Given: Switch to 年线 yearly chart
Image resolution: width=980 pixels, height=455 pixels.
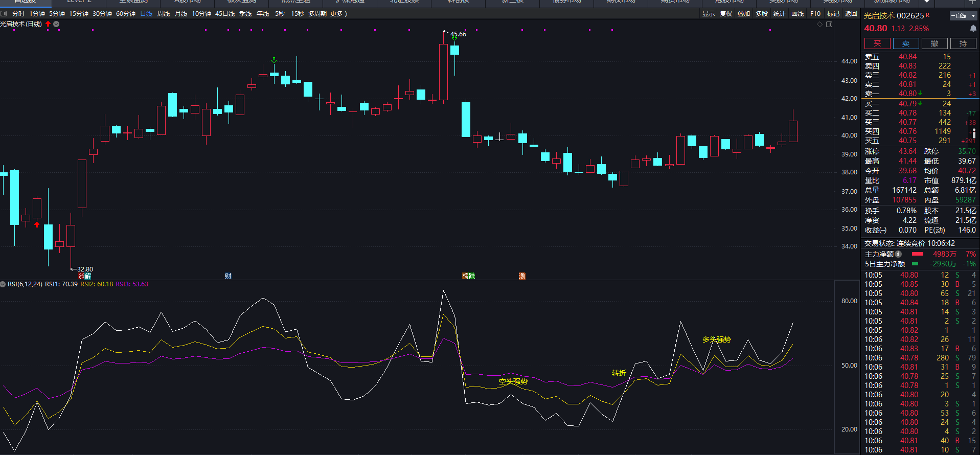Looking at the screenshot, I should coord(263,14).
